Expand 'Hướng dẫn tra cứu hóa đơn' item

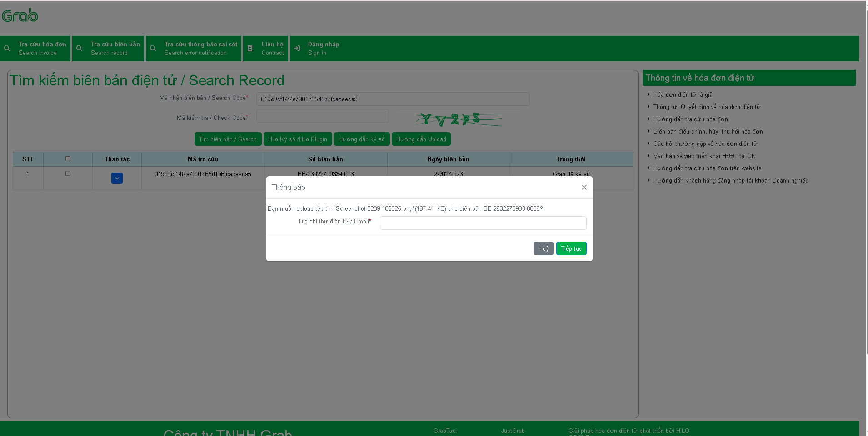click(x=690, y=119)
